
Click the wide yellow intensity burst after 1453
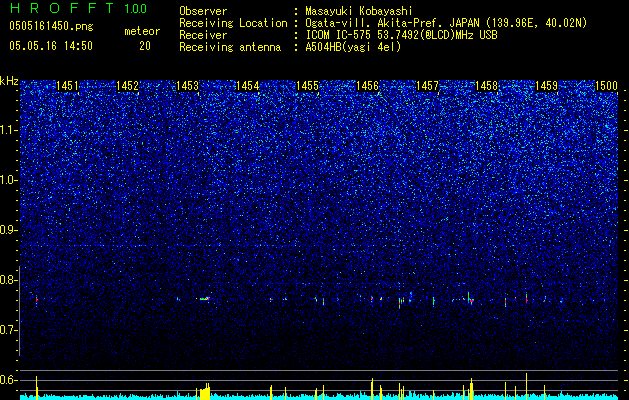click(x=205, y=392)
